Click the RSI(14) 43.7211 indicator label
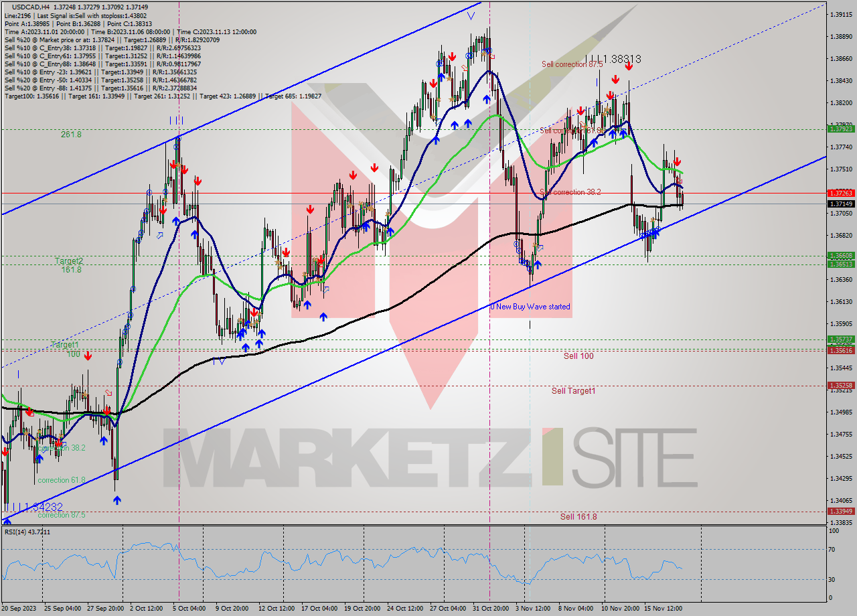857x616 pixels. tap(27, 532)
